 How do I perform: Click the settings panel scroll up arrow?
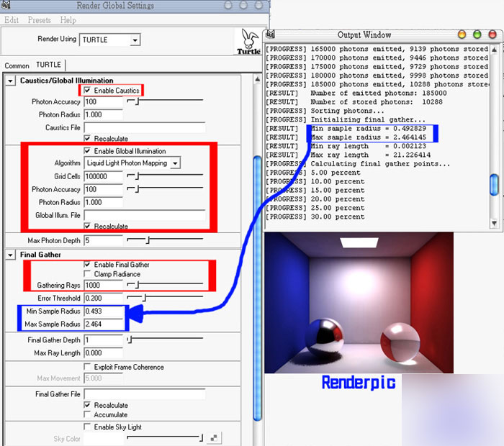257,79
